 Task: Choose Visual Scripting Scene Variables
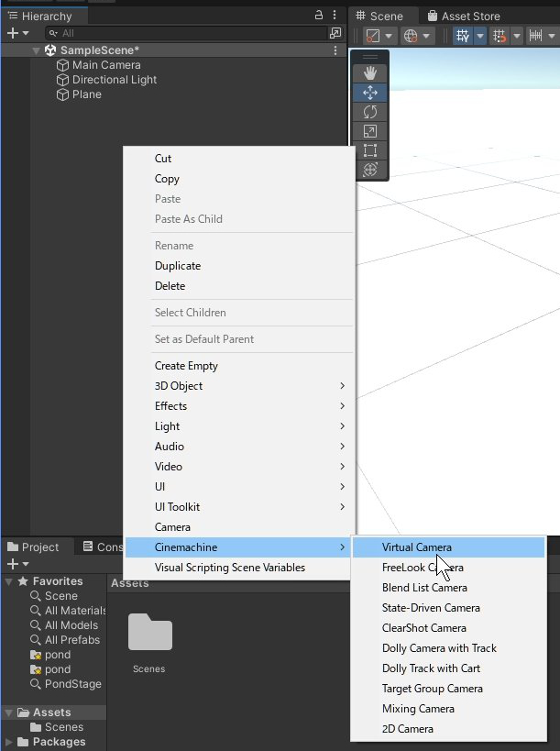pos(239,568)
